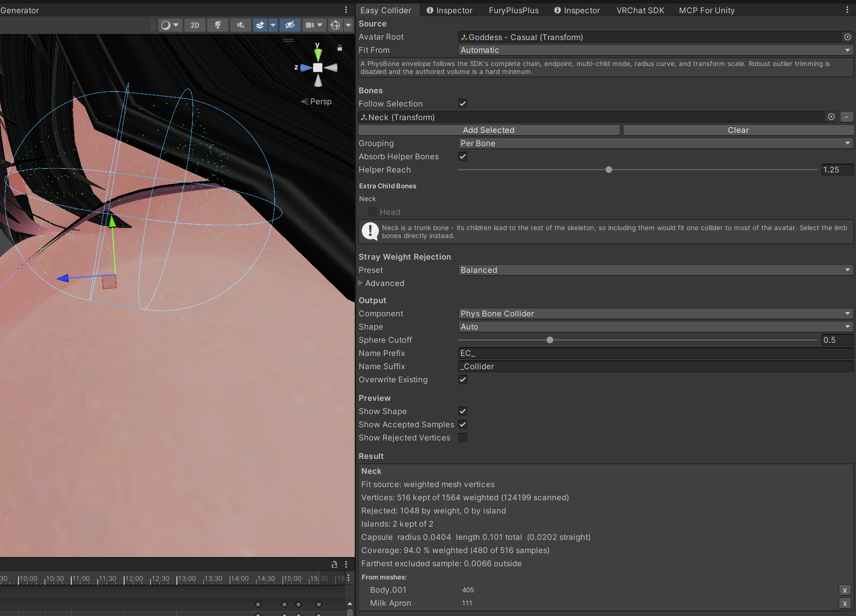Toggle the Follow Selection checkbox
This screenshot has width=856, height=616.
pos(463,103)
